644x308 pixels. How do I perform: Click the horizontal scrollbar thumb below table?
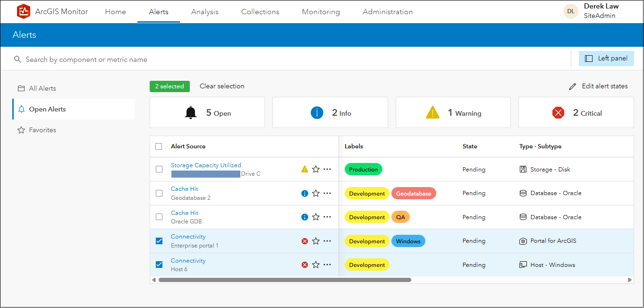click(x=285, y=280)
